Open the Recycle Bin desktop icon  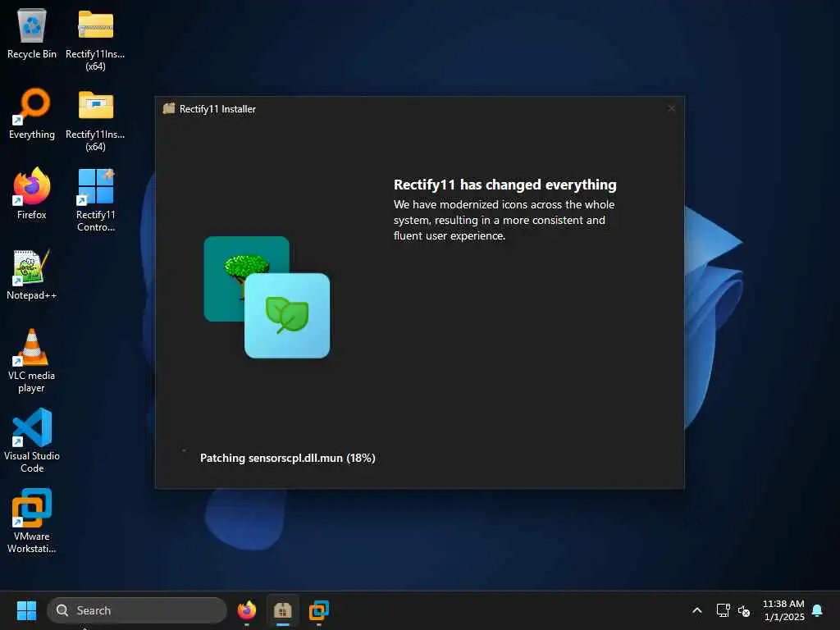click(32, 33)
